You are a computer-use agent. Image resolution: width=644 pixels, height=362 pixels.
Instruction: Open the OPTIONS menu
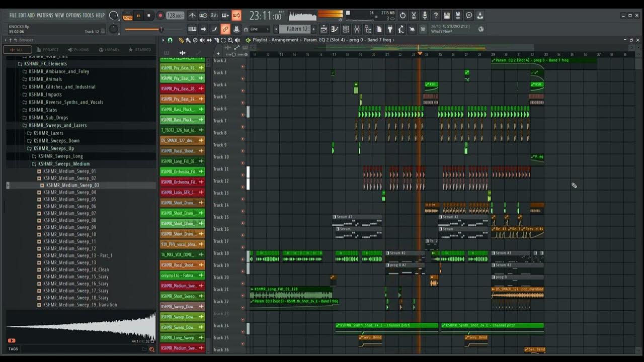point(73,16)
